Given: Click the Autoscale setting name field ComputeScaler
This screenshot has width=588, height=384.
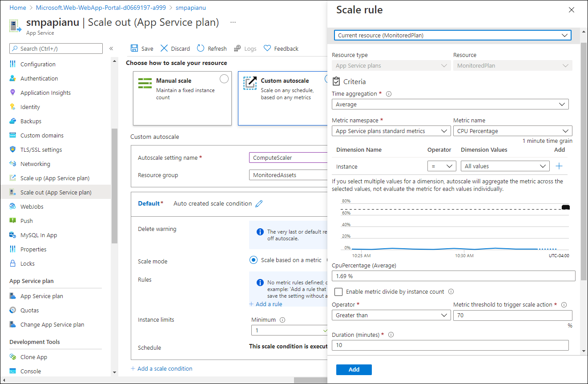Looking at the screenshot, I should [288, 157].
